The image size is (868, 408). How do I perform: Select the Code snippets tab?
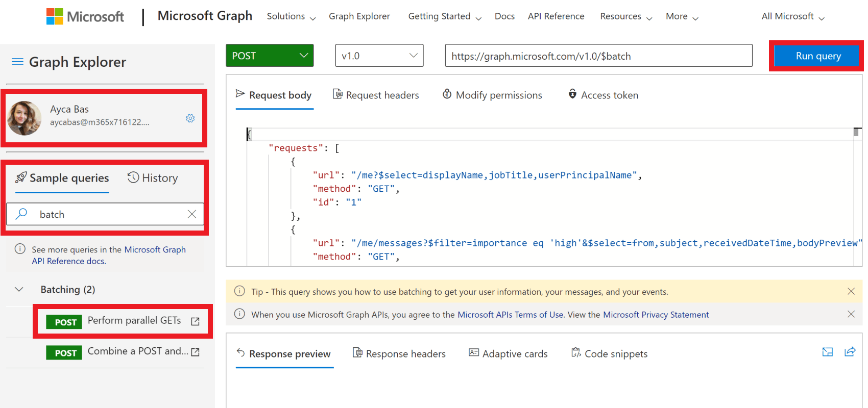coord(610,354)
